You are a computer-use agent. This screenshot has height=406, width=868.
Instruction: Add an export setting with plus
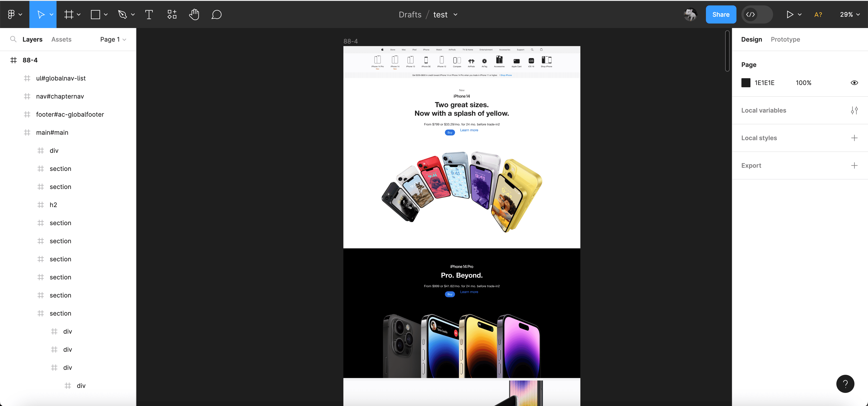click(854, 165)
